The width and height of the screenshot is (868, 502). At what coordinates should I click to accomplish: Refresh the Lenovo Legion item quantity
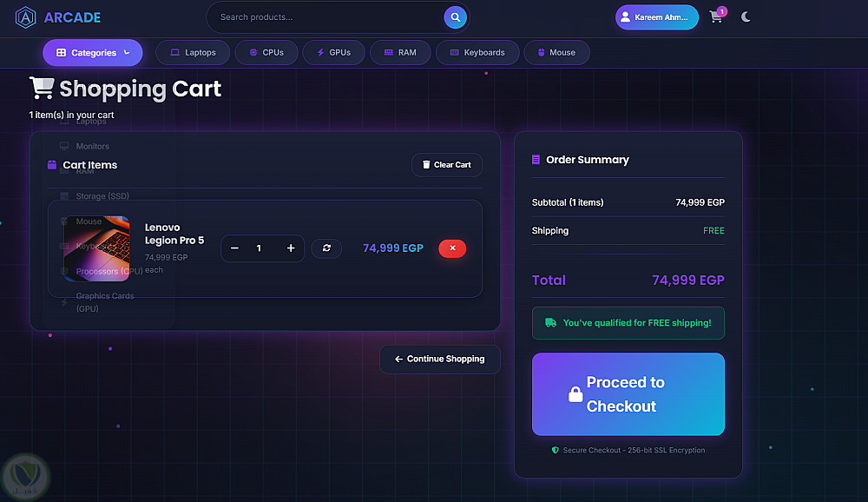point(326,248)
